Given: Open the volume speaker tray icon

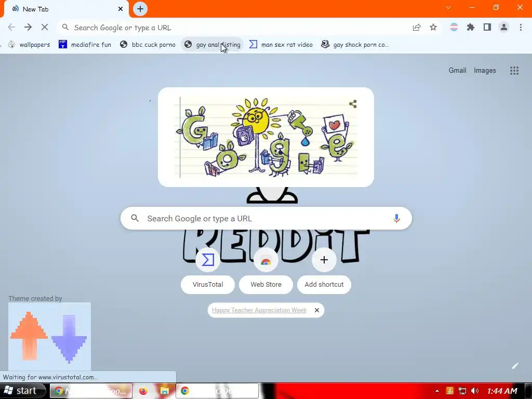Looking at the screenshot, I should coord(475,391).
